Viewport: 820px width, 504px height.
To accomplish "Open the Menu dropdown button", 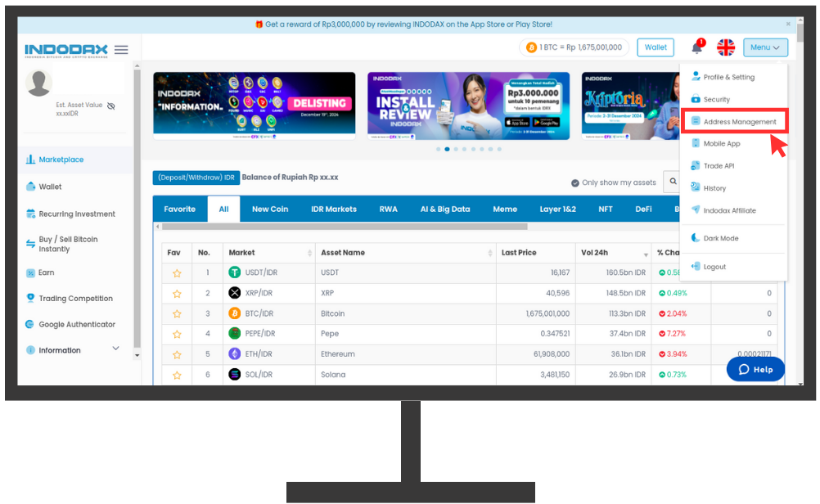I will [x=765, y=47].
